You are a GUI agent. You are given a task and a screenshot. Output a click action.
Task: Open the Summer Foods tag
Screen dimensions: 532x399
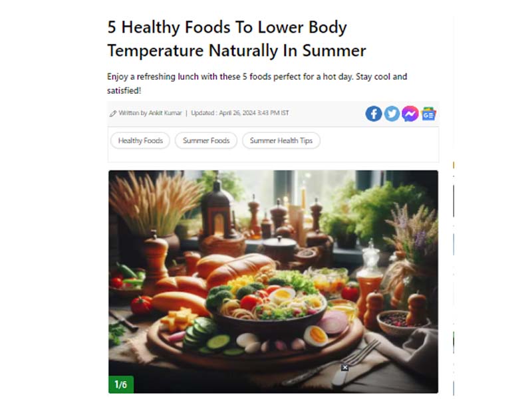(206, 140)
